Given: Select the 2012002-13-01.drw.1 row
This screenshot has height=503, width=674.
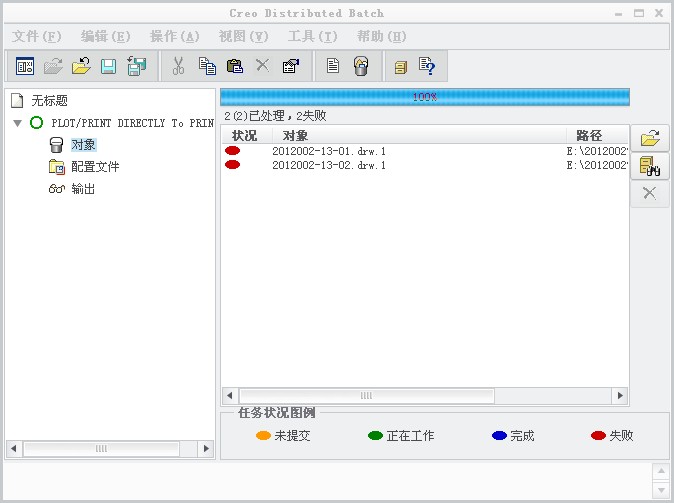Looking at the screenshot, I should [425, 151].
